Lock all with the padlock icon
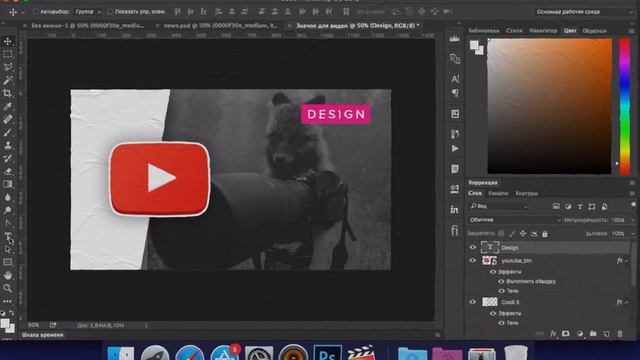The height and width of the screenshot is (360, 640). [544, 233]
